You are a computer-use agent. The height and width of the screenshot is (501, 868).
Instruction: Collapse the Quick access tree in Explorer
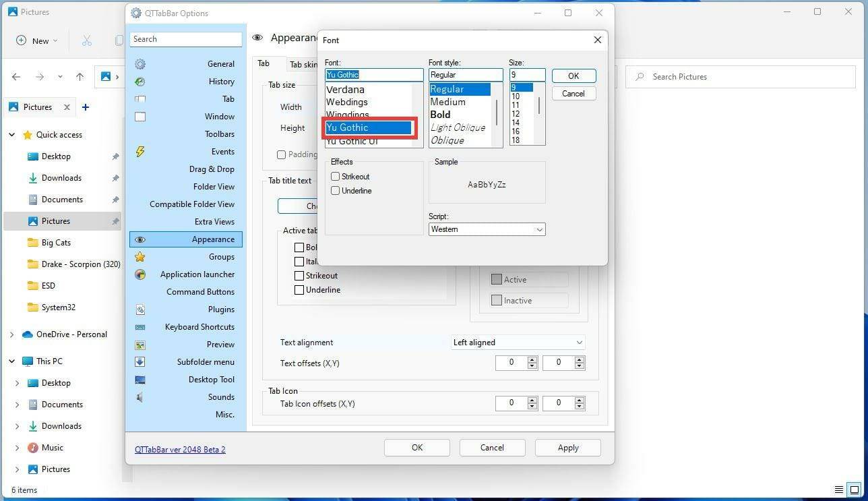[11, 134]
